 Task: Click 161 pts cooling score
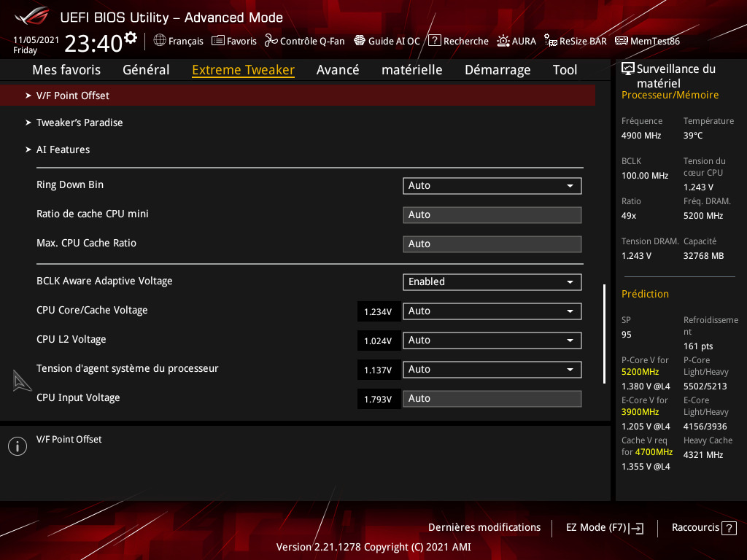(698, 346)
